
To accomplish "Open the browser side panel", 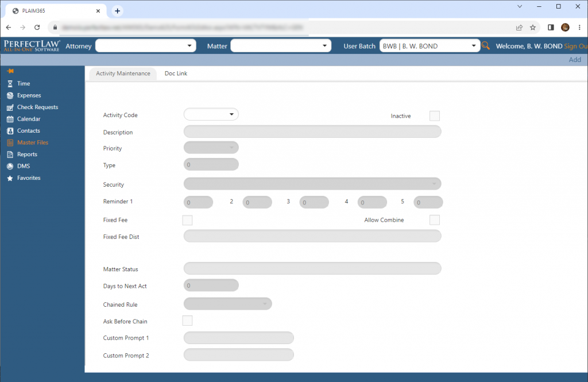I will click(551, 28).
